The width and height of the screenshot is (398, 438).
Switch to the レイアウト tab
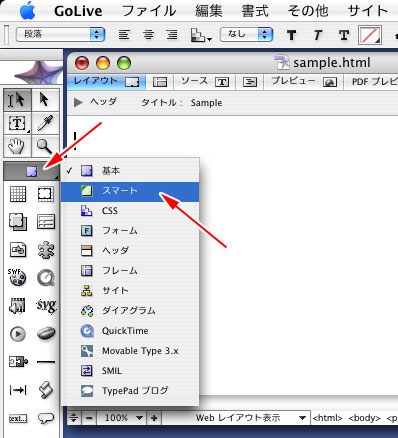106,81
